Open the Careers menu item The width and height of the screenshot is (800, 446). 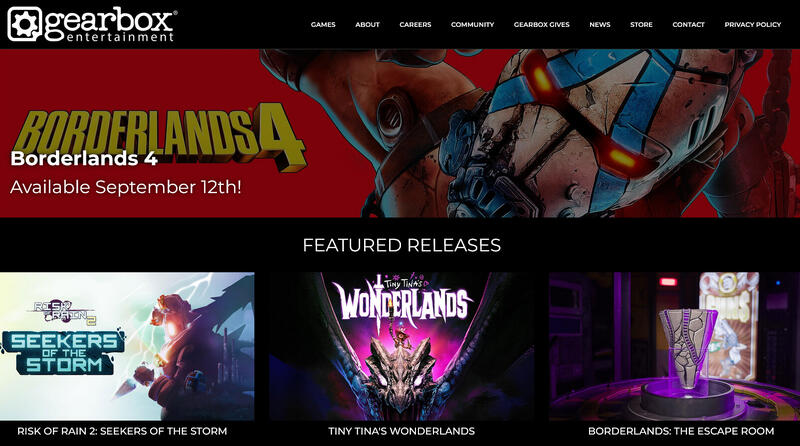415,24
